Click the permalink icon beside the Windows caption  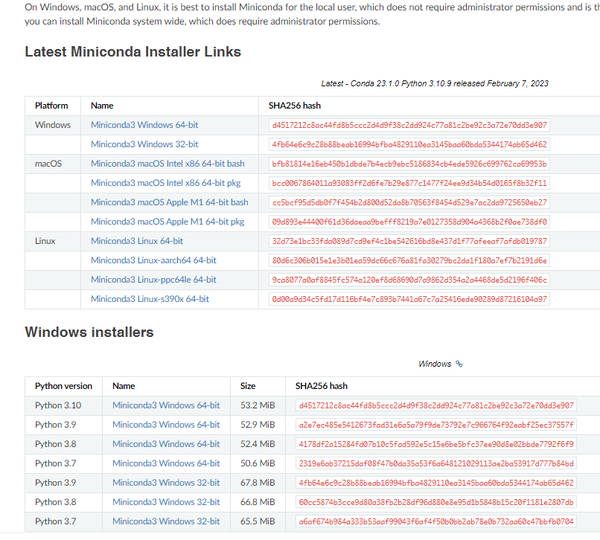[459, 364]
